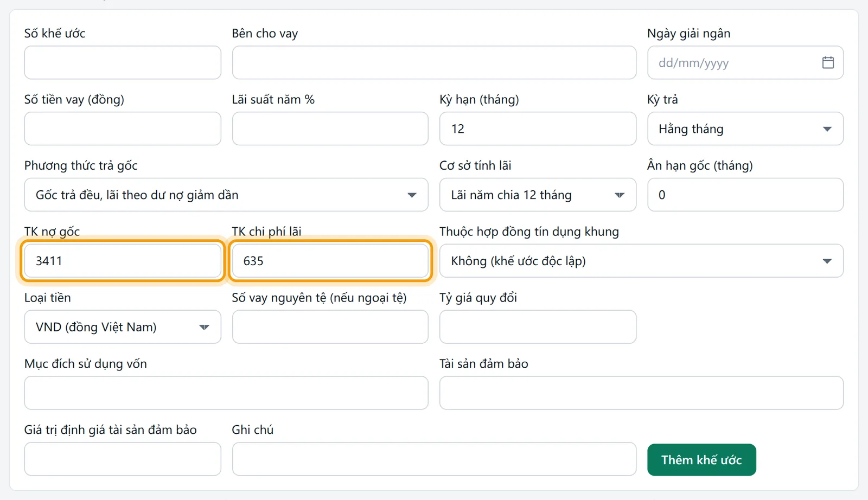Open the Thuộc hợp đồng tín dụng khung dropdown
This screenshot has width=868, height=500.
(642, 261)
